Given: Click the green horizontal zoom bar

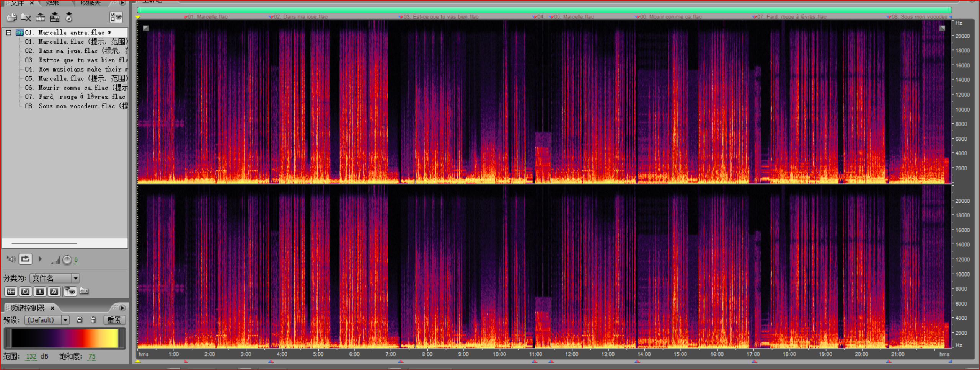Looking at the screenshot, I should 544,10.
